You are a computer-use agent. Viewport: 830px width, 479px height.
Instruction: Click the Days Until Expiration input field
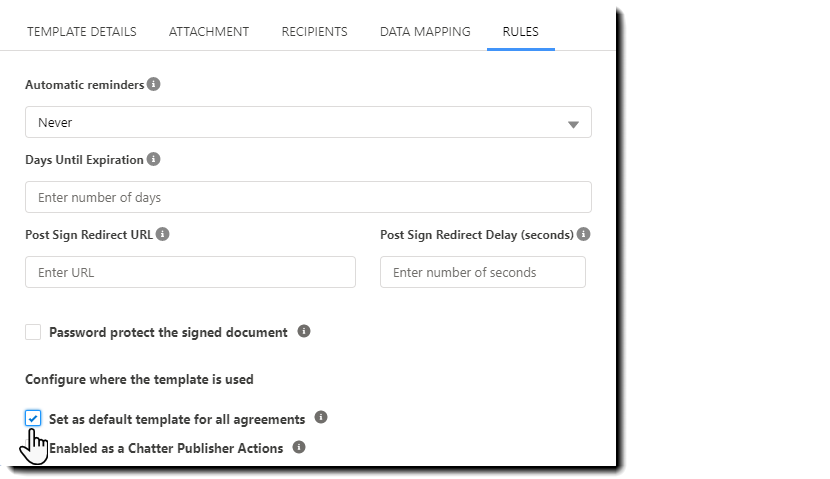308,197
